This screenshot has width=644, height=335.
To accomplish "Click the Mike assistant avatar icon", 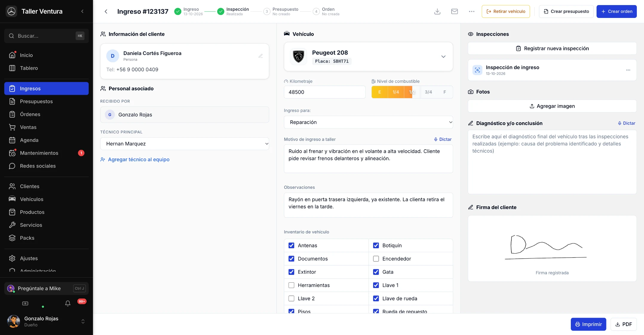I will pyautogui.click(x=11, y=288).
